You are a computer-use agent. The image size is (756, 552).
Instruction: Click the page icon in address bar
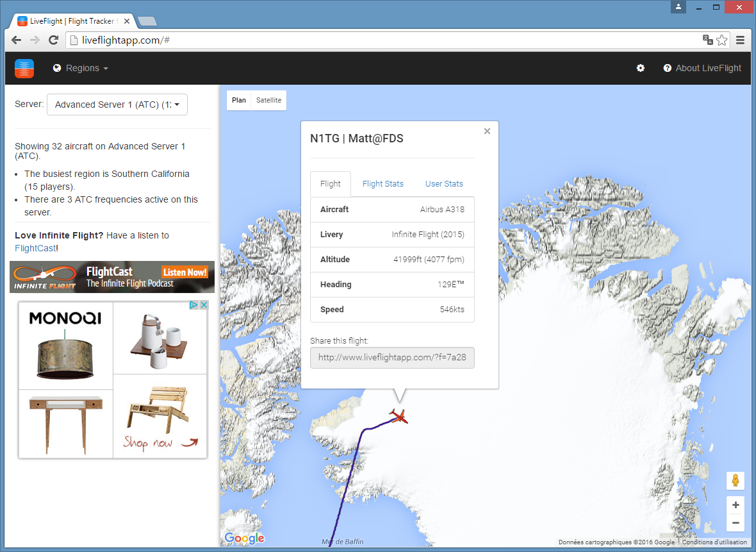74,40
